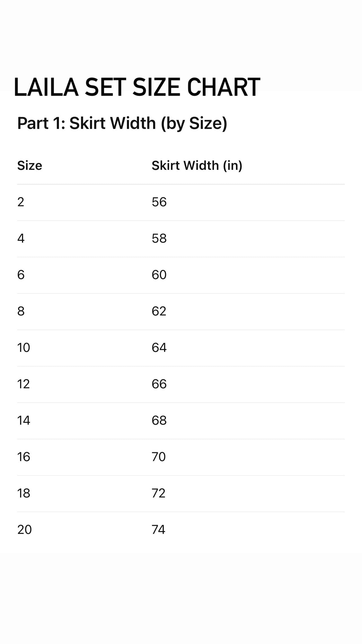Click the skirt width value 68
Viewport: 362px width, 644px height.
click(159, 420)
